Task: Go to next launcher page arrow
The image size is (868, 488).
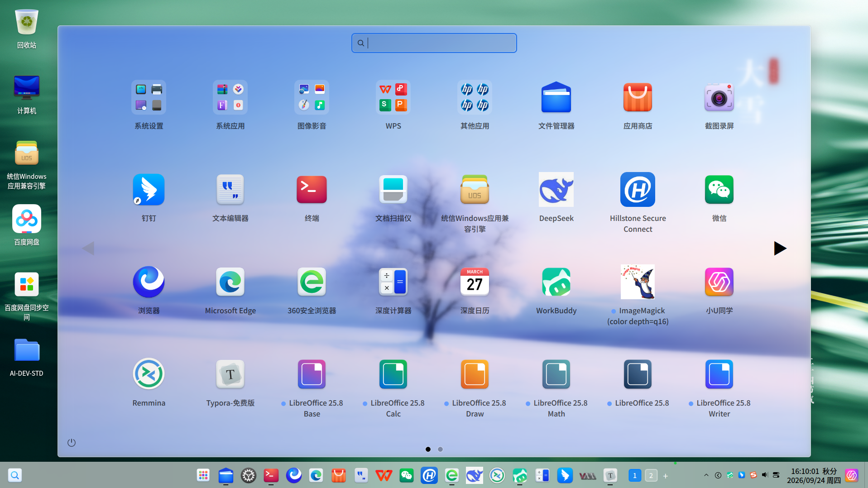Action: click(x=780, y=248)
